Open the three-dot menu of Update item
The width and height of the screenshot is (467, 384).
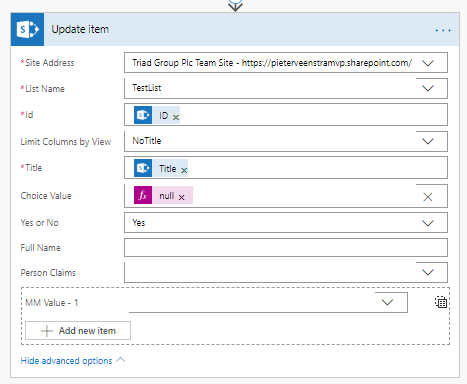click(443, 30)
